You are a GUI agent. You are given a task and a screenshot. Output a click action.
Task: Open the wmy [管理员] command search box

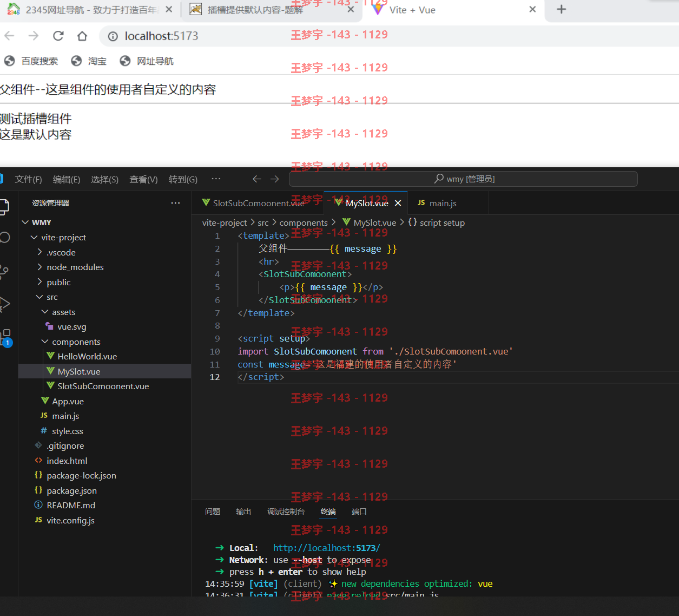click(463, 179)
